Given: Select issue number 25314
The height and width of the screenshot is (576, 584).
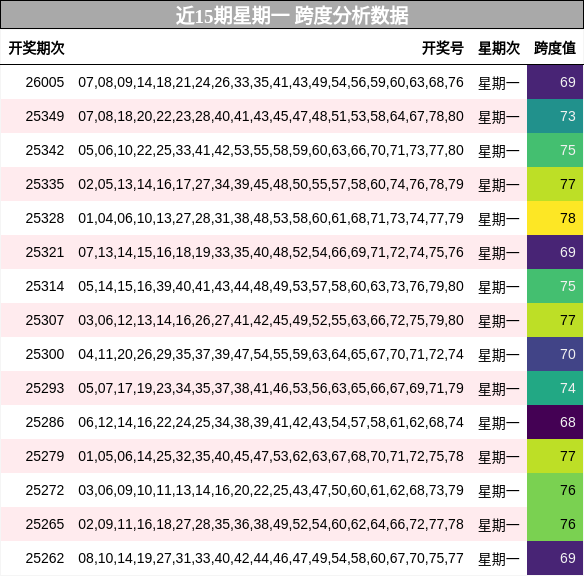Looking at the screenshot, I should click(45, 286).
